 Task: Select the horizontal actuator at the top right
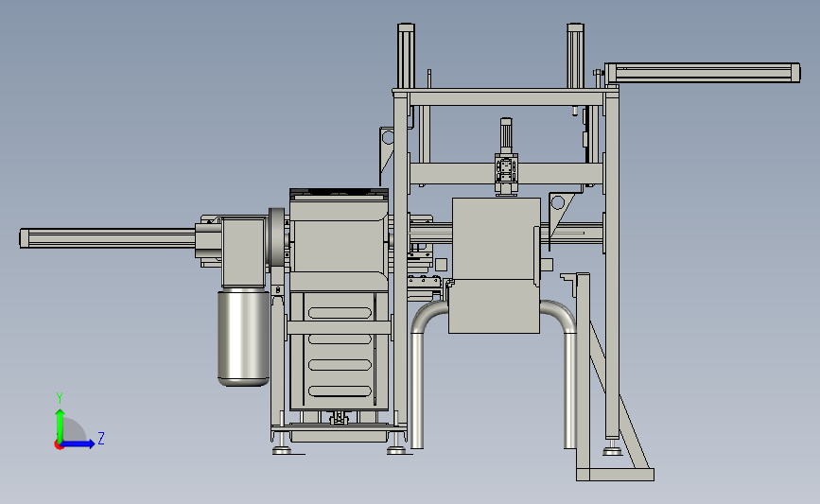pos(703,73)
